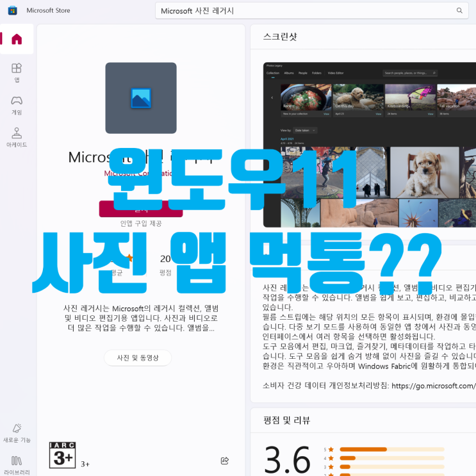Click the Microsoft Store logo icon

coord(12,10)
